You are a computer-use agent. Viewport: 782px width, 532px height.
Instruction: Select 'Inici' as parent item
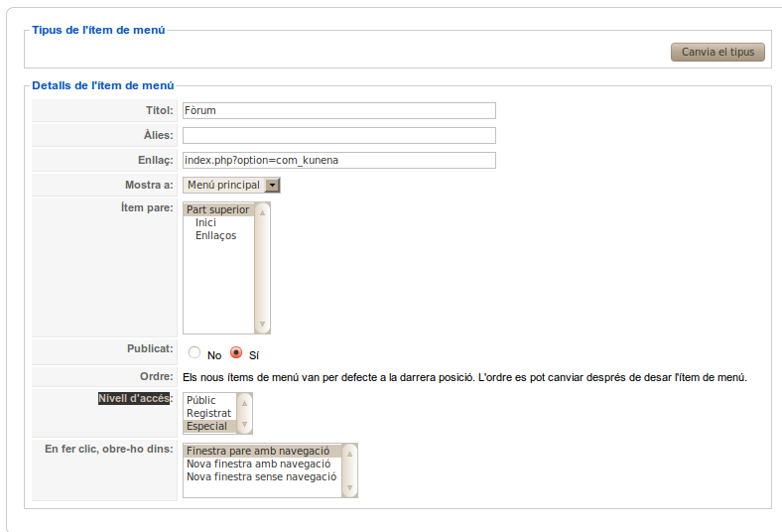(205, 222)
